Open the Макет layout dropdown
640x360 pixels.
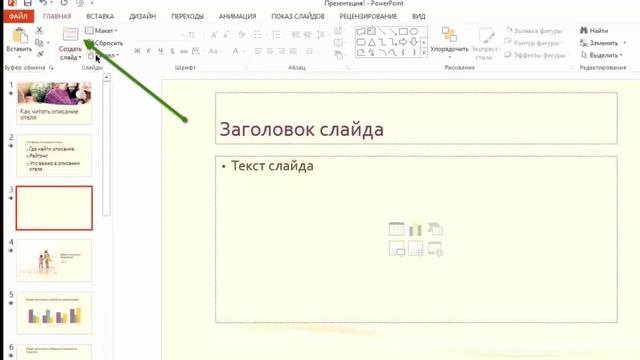(x=101, y=31)
